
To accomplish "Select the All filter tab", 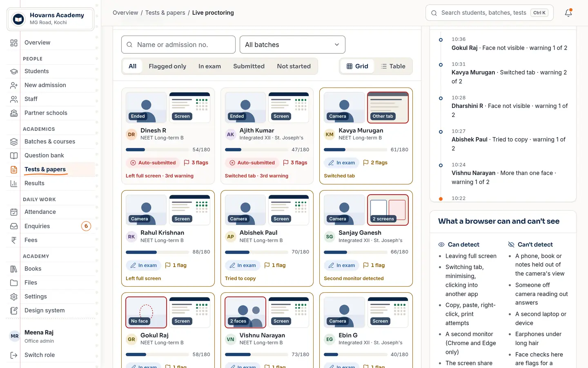I will tap(133, 66).
